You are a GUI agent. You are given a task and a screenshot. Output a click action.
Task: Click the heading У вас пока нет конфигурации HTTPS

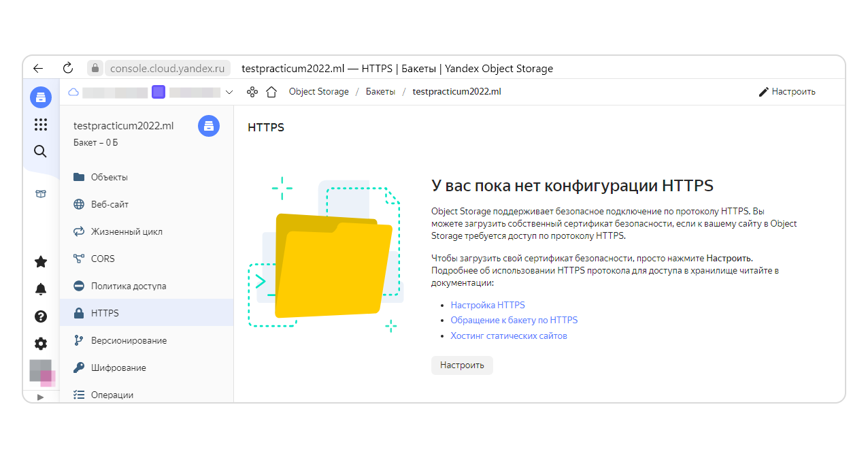[572, 186]
